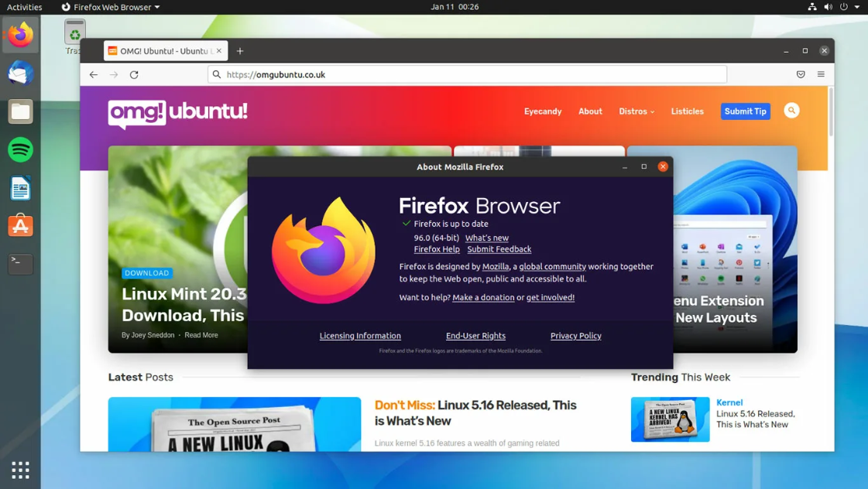
Task: Select the OMG! Ubuntu! browser tab
Action: [165, 50]
